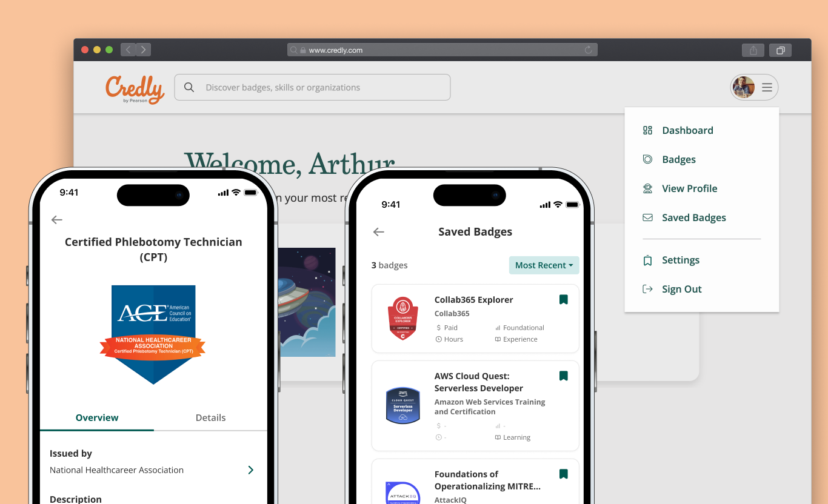
Task: Go back with the browser back arrow
Action: click(x=128, y=50)
